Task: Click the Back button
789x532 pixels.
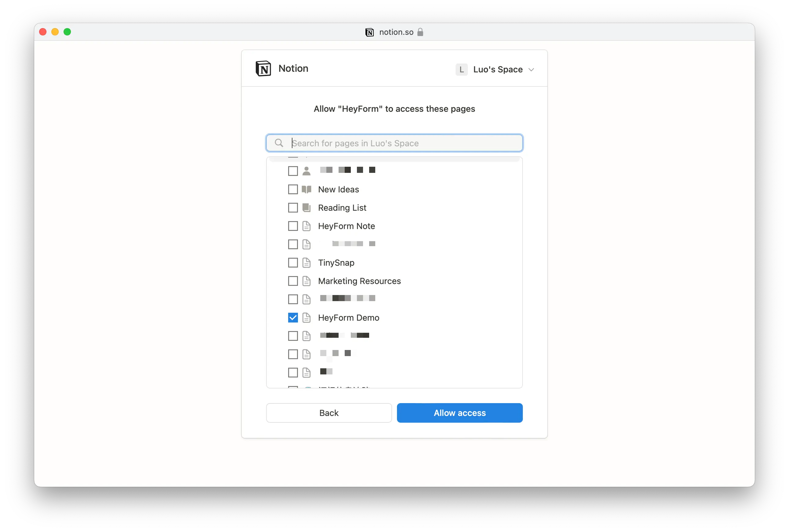Action: point(328,413)
